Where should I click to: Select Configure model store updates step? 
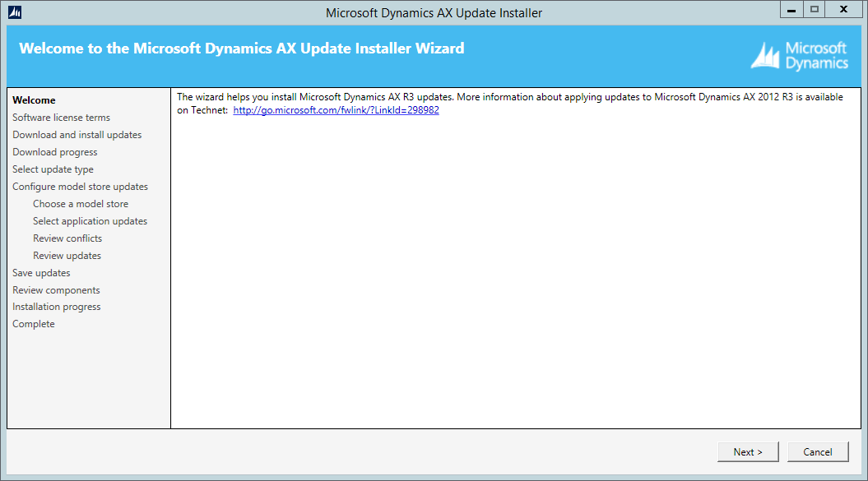point(81,187)
